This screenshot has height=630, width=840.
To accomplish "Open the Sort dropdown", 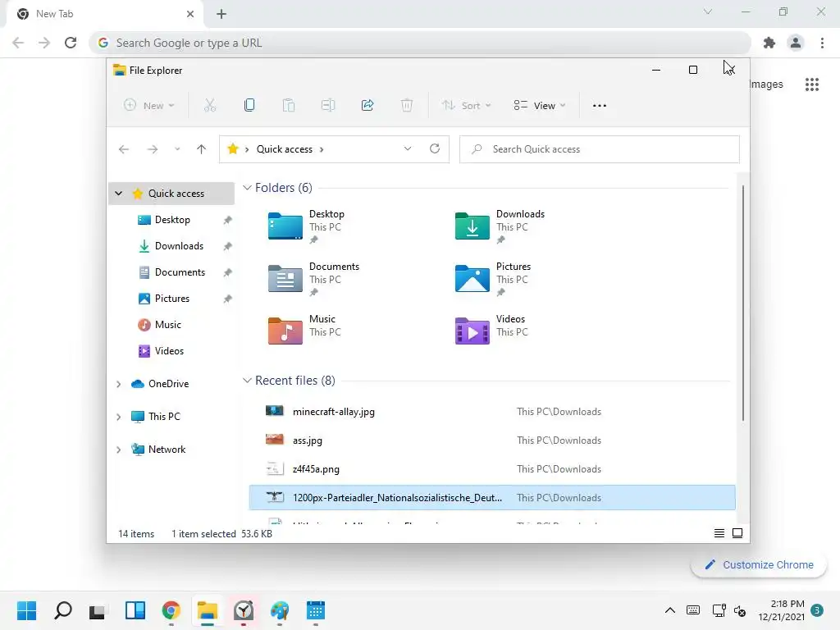I will pyautogui.click(x=466, y=106).
